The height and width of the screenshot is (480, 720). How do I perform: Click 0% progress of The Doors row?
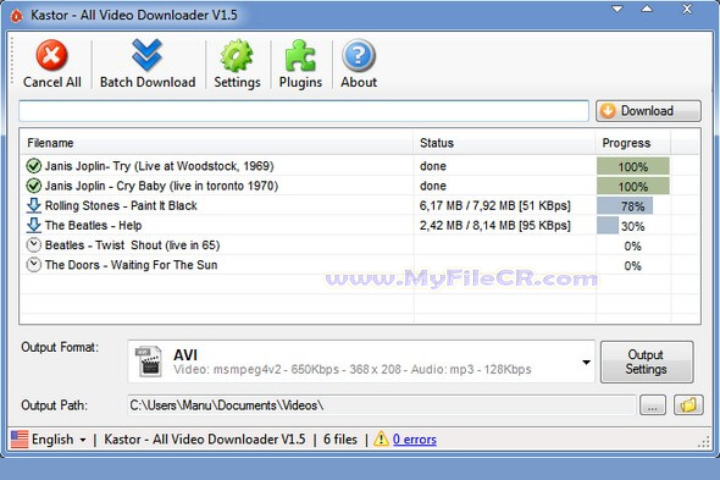[632, 266]
